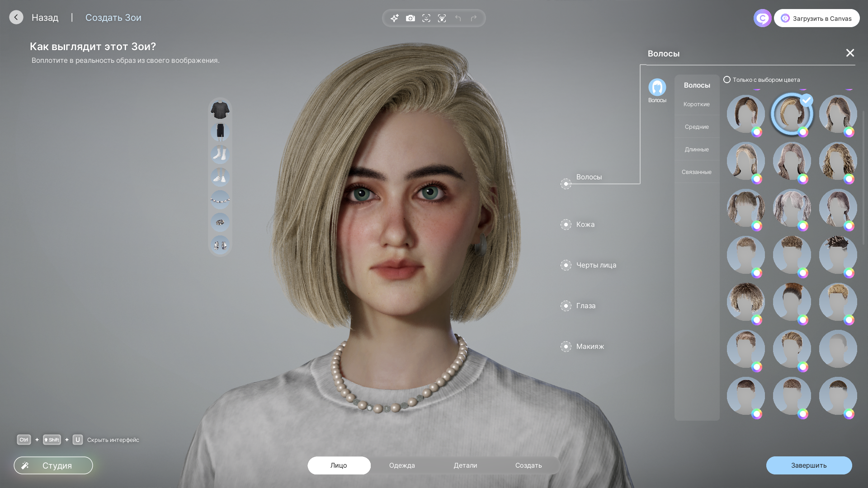Filter hair by Средние
This screenshot has height=488, width=868.
coord(697,127)
